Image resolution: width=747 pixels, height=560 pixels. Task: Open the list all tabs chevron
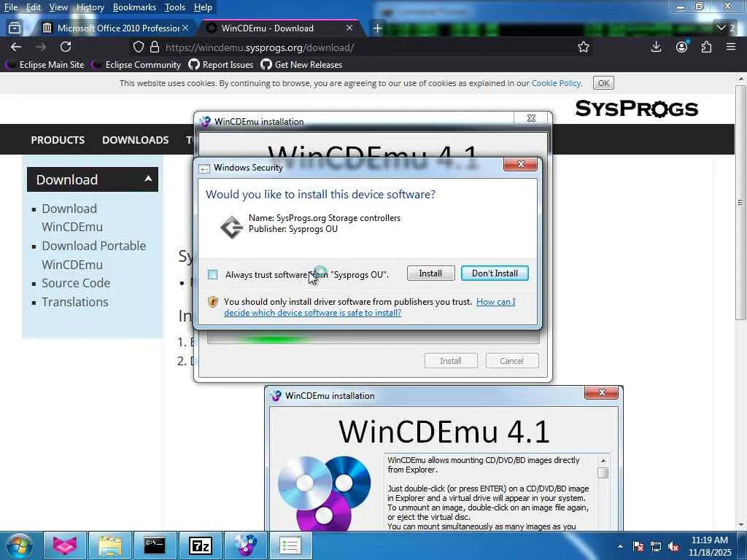coord(721,28)
